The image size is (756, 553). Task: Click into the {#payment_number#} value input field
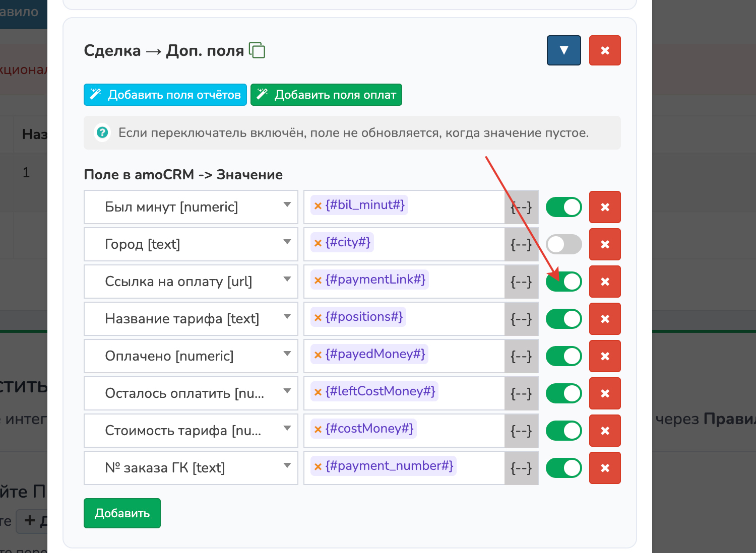[479, 468]
